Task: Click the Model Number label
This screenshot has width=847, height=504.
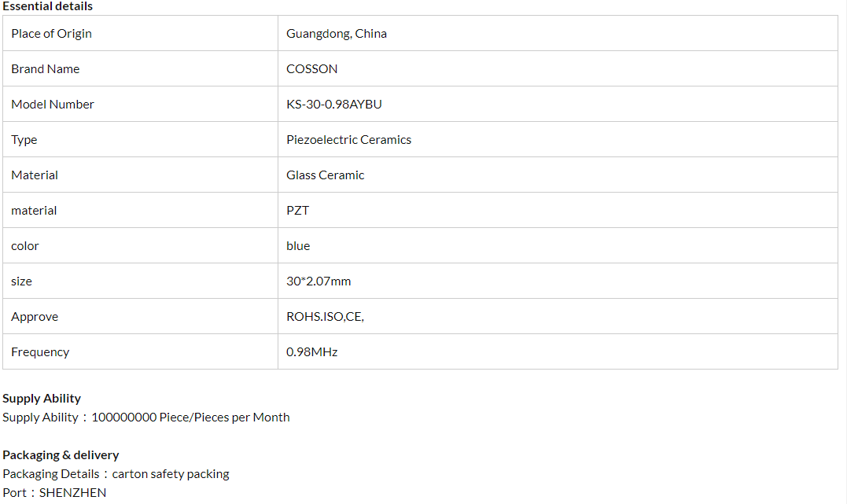Action: click(x=52, y=105)
